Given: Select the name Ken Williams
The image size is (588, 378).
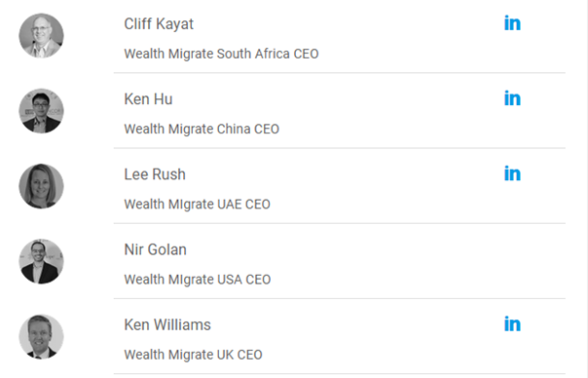Looking at the screenshot, I should coord(167,324).
